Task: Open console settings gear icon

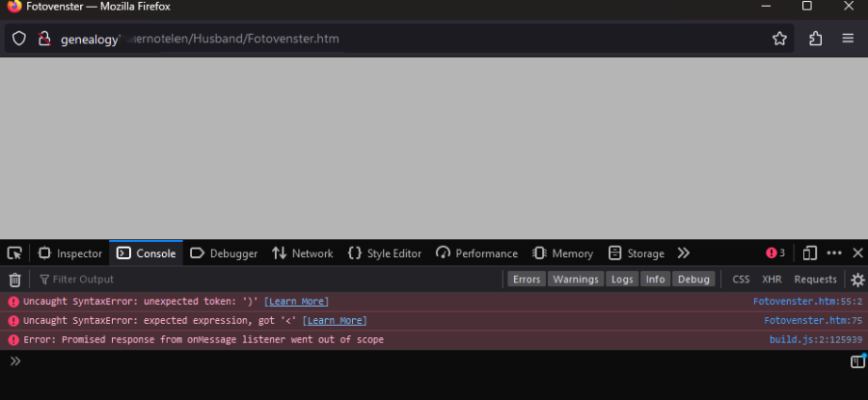Action: pyautogui.click(x=856, y=280)
